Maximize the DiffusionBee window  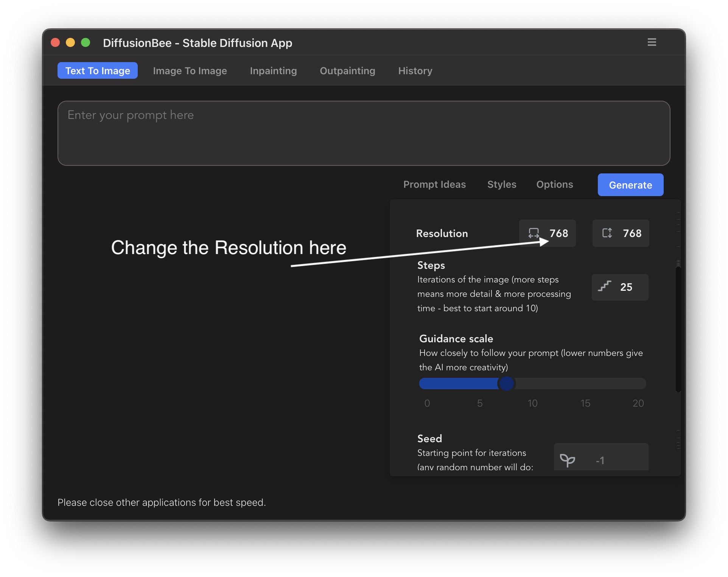86,42
